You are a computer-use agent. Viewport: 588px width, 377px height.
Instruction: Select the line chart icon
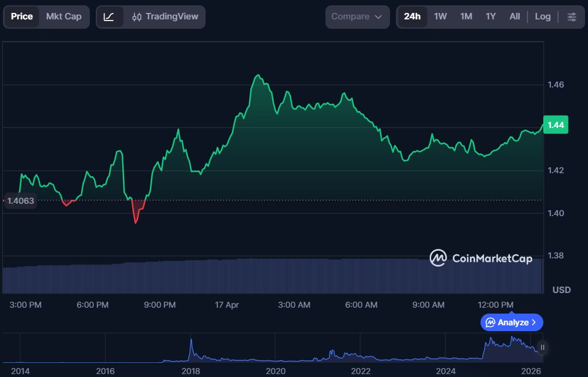(x=109, y=16)
